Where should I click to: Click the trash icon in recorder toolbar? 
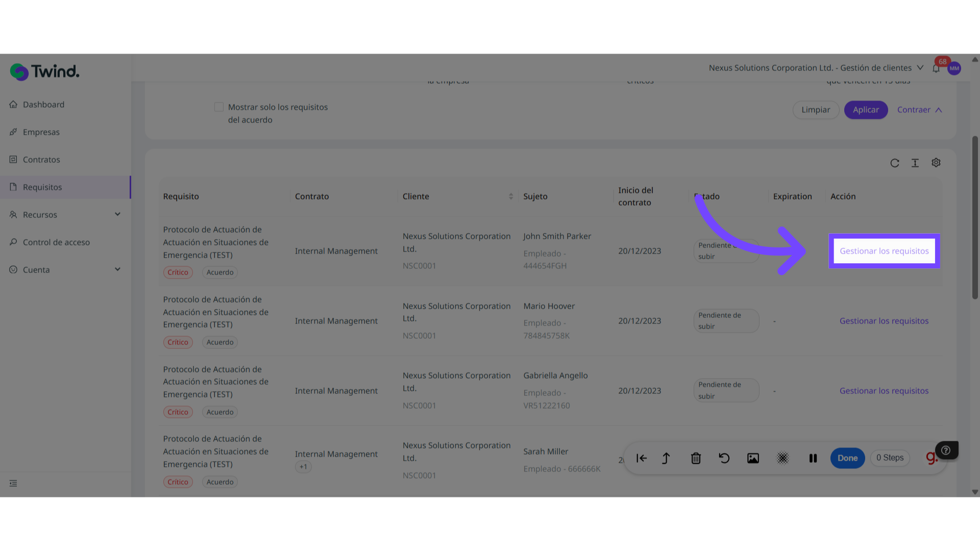[696, 458]
